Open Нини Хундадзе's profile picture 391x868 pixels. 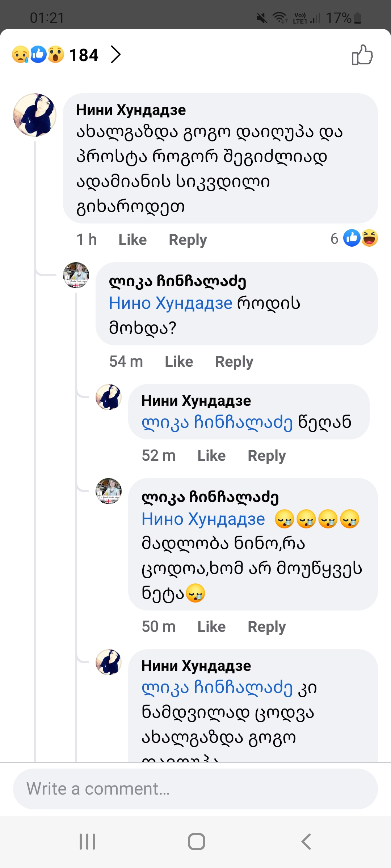[x=35, y=115]
